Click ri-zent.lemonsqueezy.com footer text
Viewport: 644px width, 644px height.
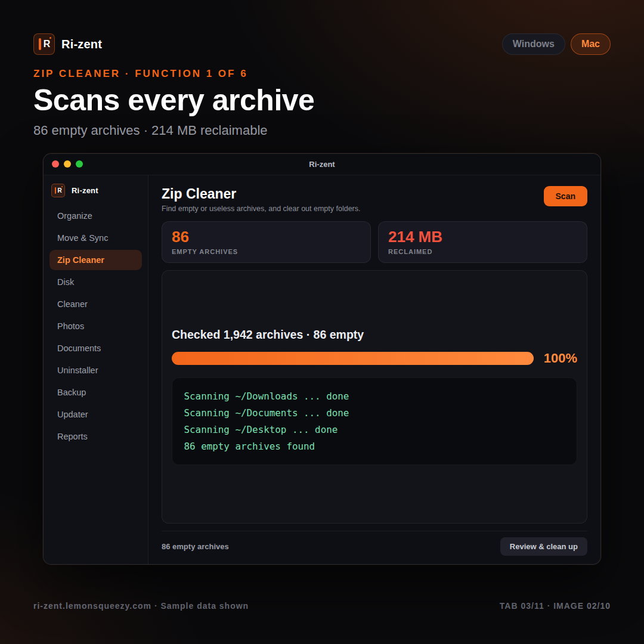click(92, 606)
